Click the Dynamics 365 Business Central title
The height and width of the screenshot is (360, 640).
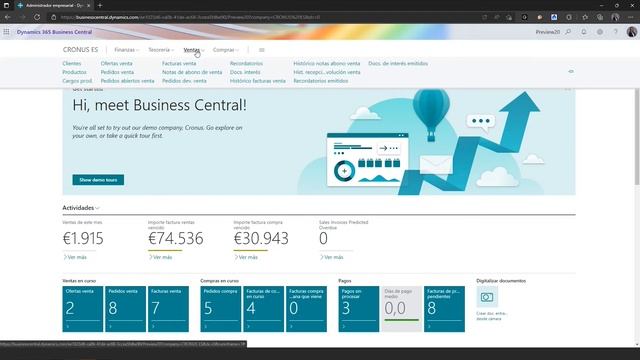54,32
